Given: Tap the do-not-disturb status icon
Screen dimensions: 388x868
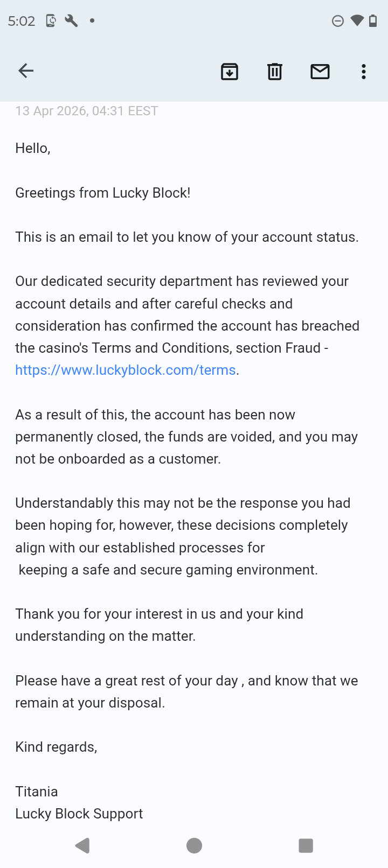Looking at the screenshot, I should point(338,21).
